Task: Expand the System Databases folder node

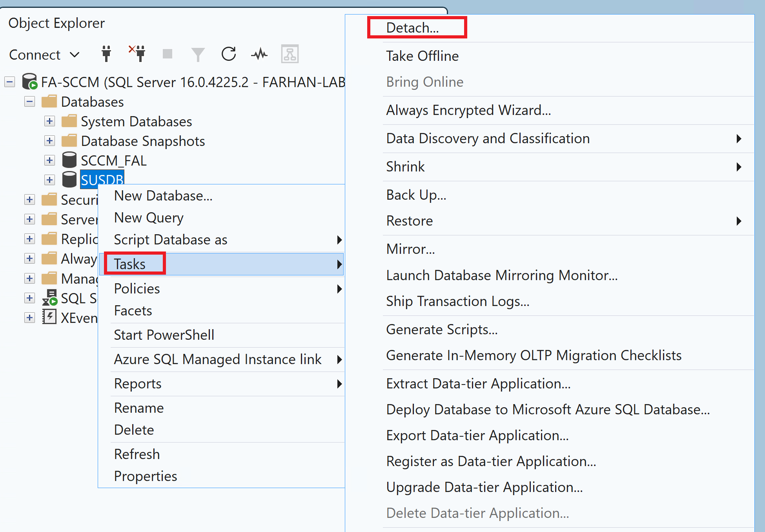Action: coord(49,121)
